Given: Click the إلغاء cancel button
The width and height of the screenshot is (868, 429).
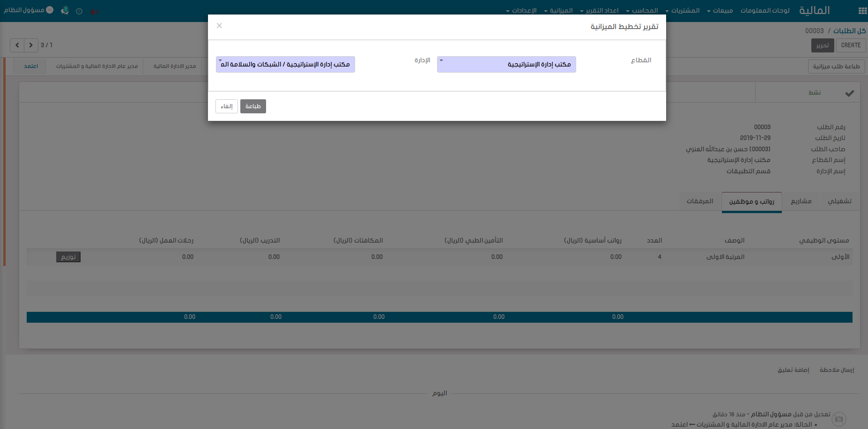Looking at the screenshot, I should click(227, 106).
